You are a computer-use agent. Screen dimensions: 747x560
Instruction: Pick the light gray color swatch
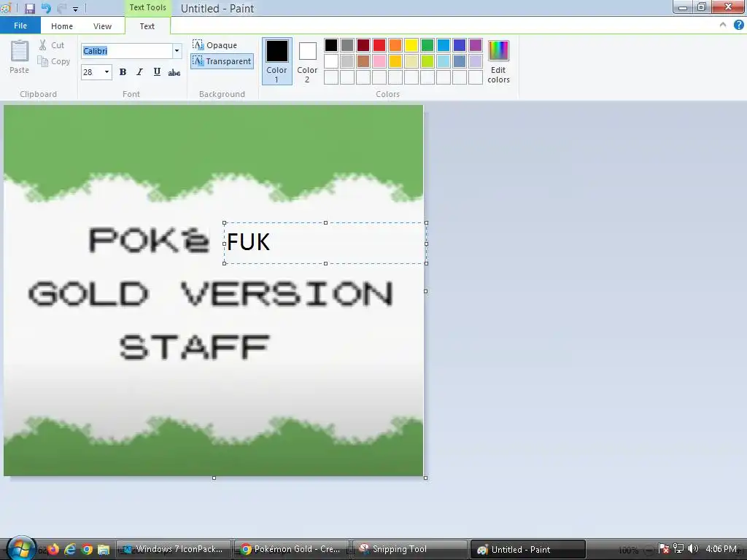347,61
